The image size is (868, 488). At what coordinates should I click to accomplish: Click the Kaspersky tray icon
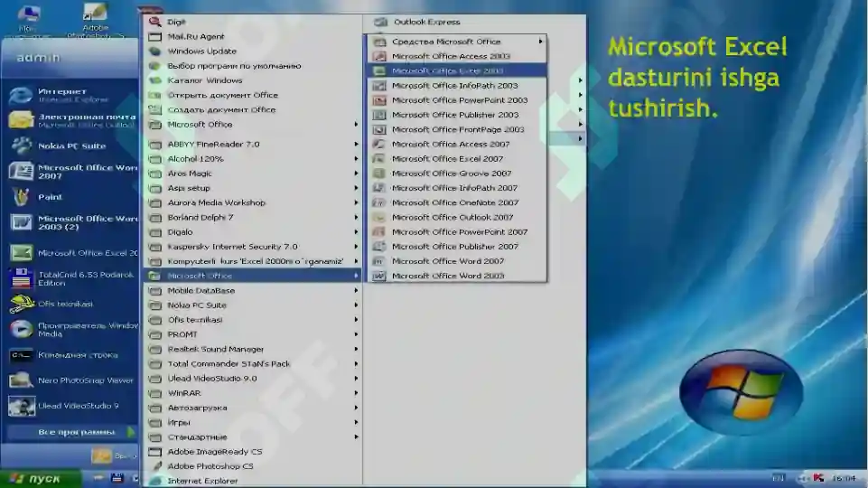(818, 477)
